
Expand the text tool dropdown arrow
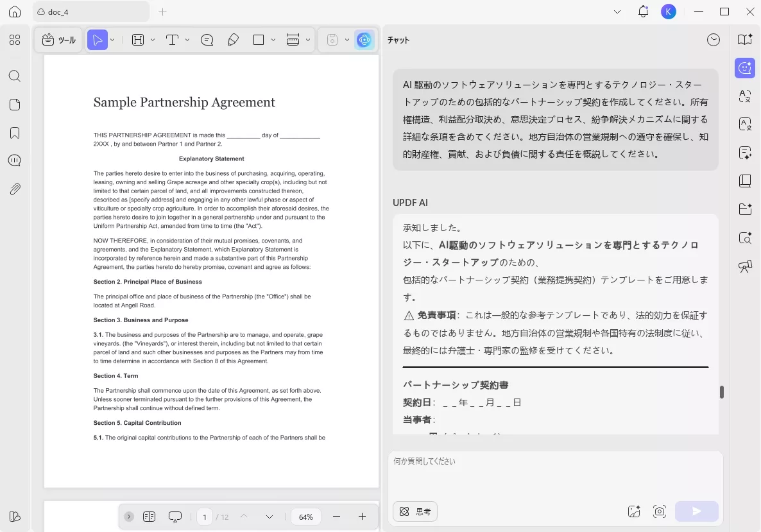pyautogui.click(x=187, y=40)
